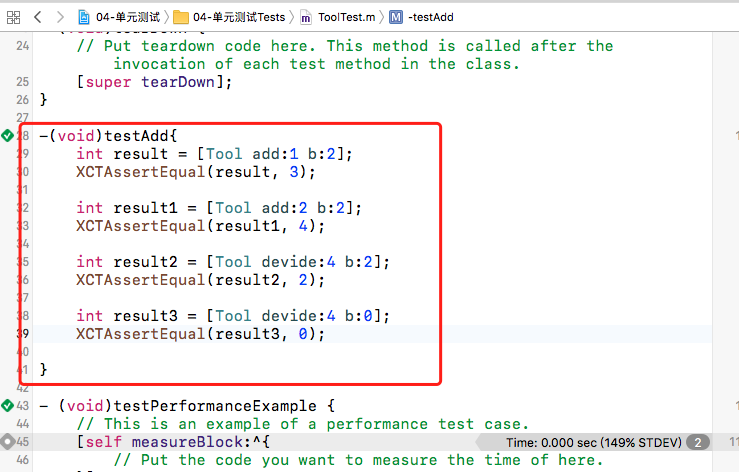Click XCTAssertEqual(result1, 4); line
Image resolution: width=739 pixels, height=472 pixels.
pyautogui.click(x=201, y=226)
